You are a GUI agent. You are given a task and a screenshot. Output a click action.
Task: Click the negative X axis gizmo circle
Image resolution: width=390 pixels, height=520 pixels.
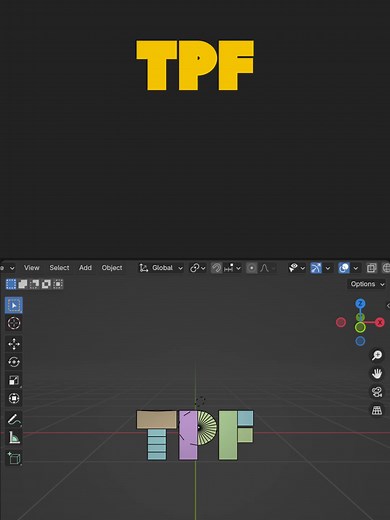pos(341,322)
